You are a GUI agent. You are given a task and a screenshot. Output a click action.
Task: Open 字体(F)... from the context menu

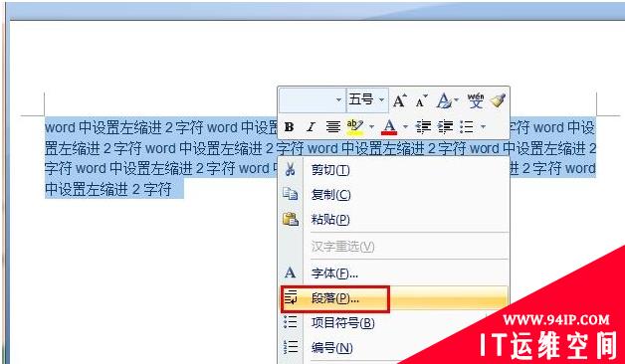coord(394,273)
